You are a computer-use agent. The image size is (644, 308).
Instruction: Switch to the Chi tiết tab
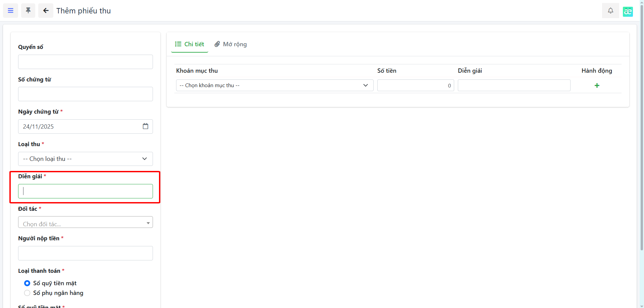[190, 44]
